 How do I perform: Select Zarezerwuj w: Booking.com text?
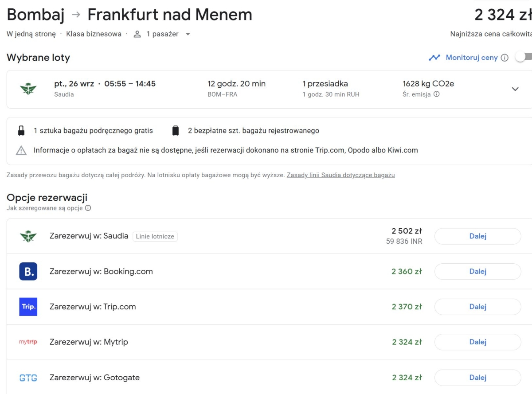point(101,271)
